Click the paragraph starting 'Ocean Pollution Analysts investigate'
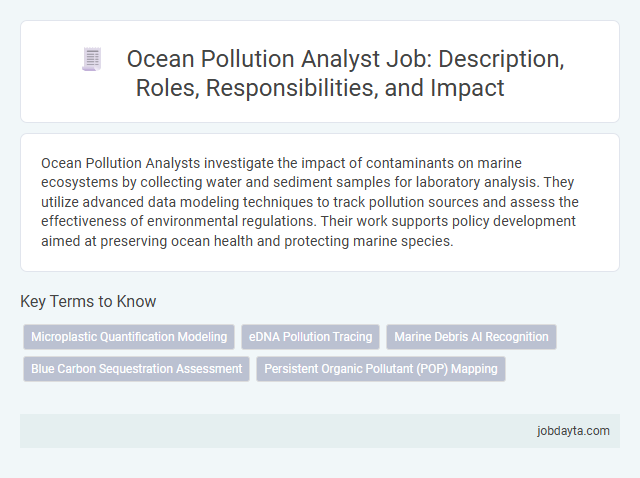Viewport: 640px width, 478px height. coord(310,202)
